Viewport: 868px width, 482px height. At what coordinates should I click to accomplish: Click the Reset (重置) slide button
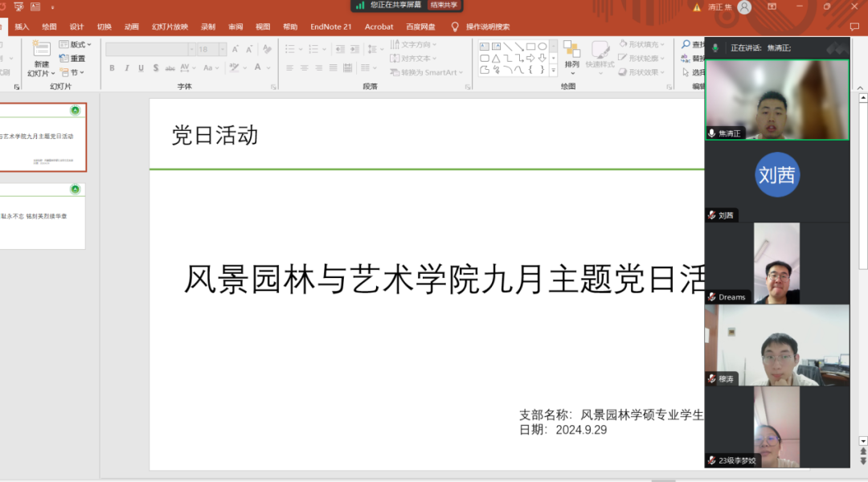[x=72, y=59]
